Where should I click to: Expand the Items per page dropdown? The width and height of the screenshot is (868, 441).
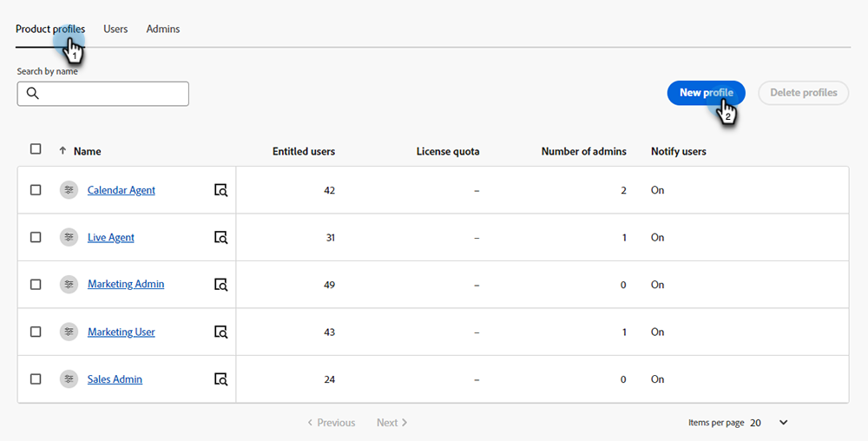[x=783, y=423]
